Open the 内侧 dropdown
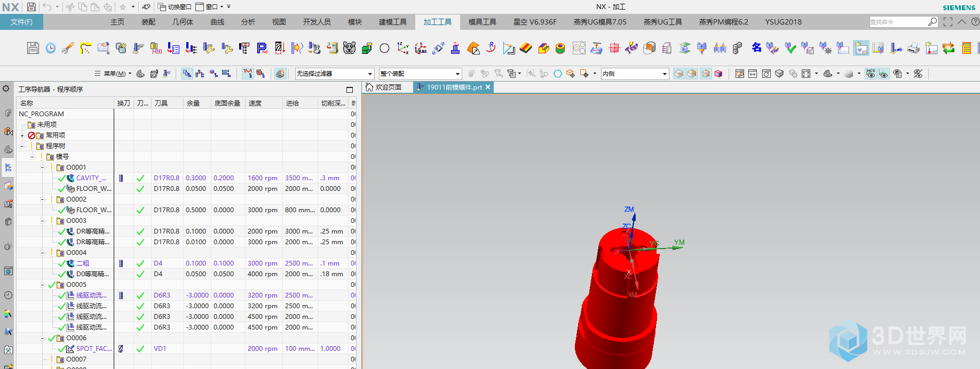 (x=635, y=74)
